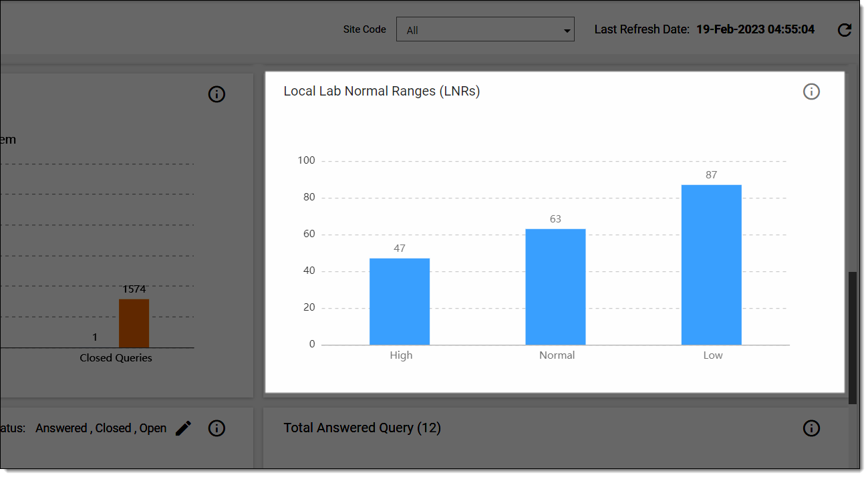Click the Closed Queries axis label

tap(116, 358)
